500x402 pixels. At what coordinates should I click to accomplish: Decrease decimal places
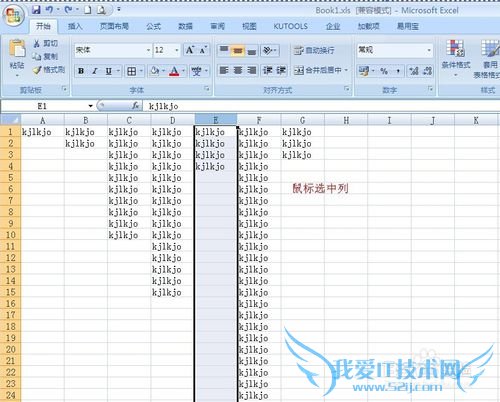coord(428,71)
